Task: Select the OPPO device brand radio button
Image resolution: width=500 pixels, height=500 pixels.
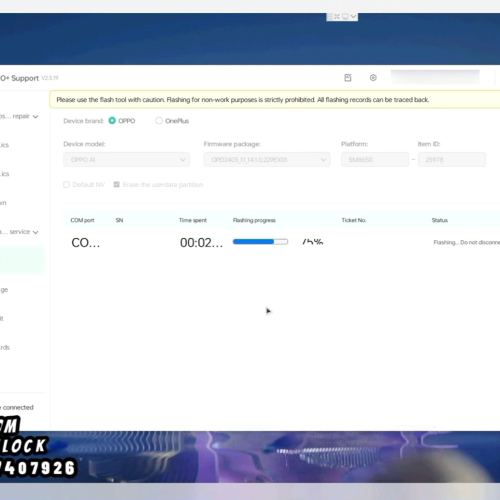Action: pos(112,121)
